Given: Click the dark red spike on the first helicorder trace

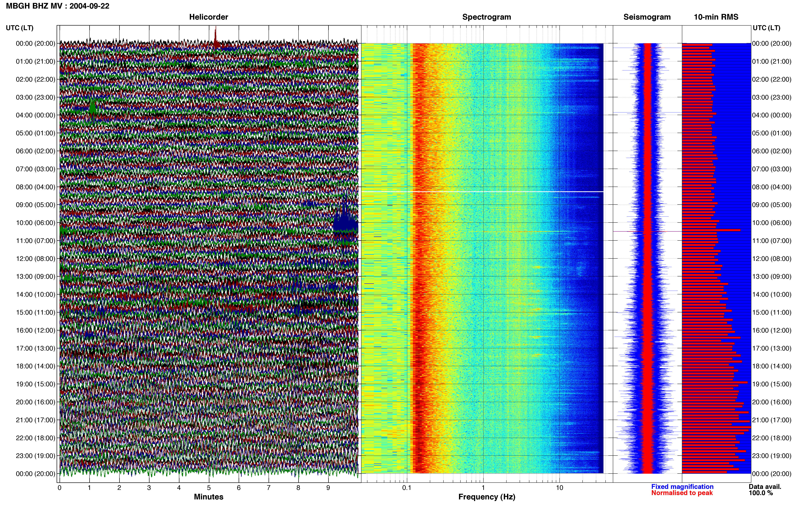Looking at the screenshot, I should (x=216, y=38).
